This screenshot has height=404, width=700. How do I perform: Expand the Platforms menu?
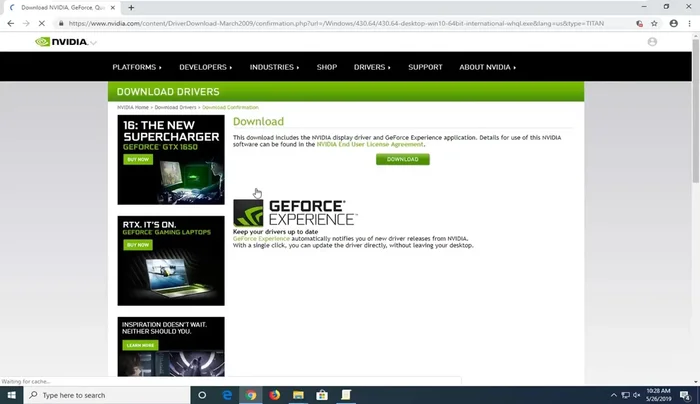(136, 67)
